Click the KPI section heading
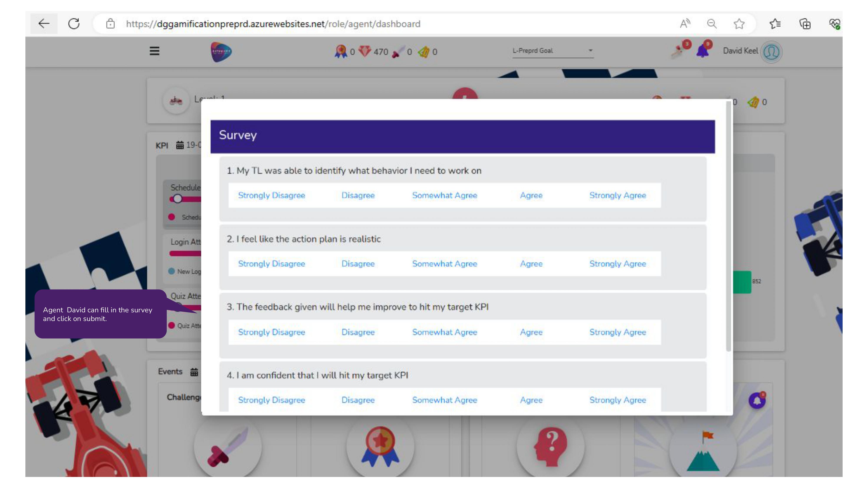868x488 pixels. pos(162,145)
